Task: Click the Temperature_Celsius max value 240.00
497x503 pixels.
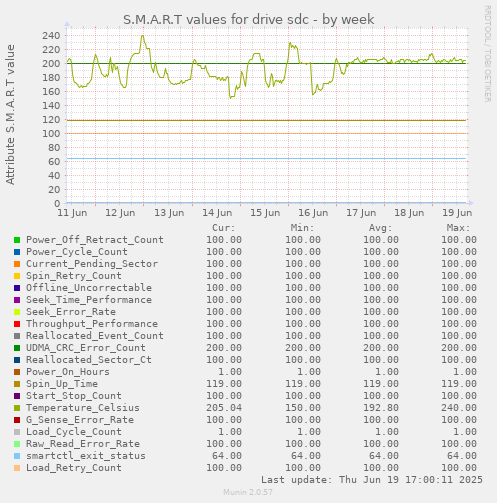Action: tap(459, 408)
